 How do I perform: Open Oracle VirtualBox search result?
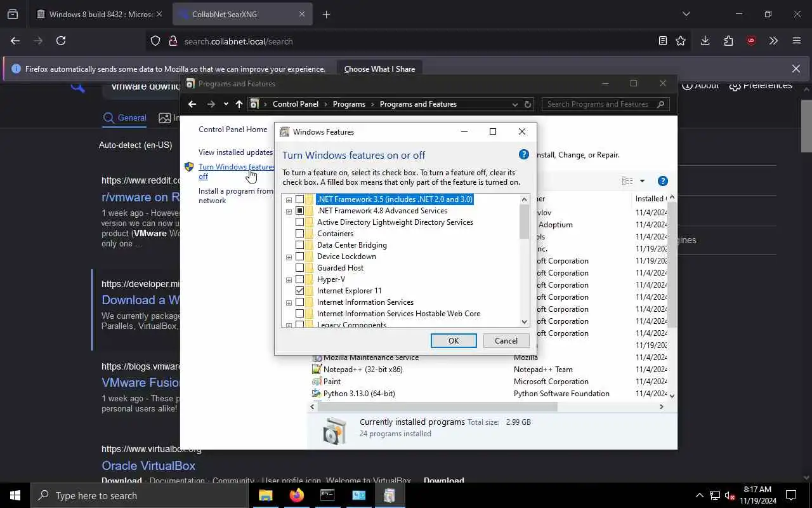click(148, 465)
